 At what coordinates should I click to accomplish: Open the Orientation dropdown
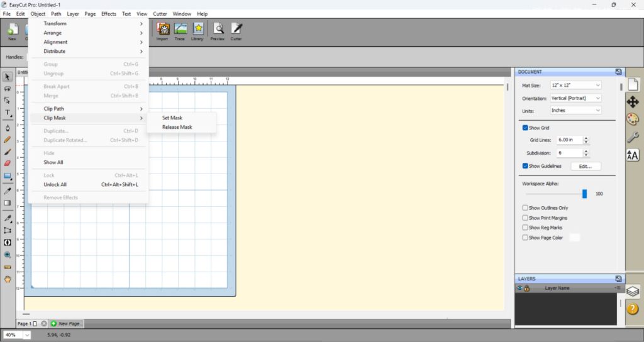[575, 98]
